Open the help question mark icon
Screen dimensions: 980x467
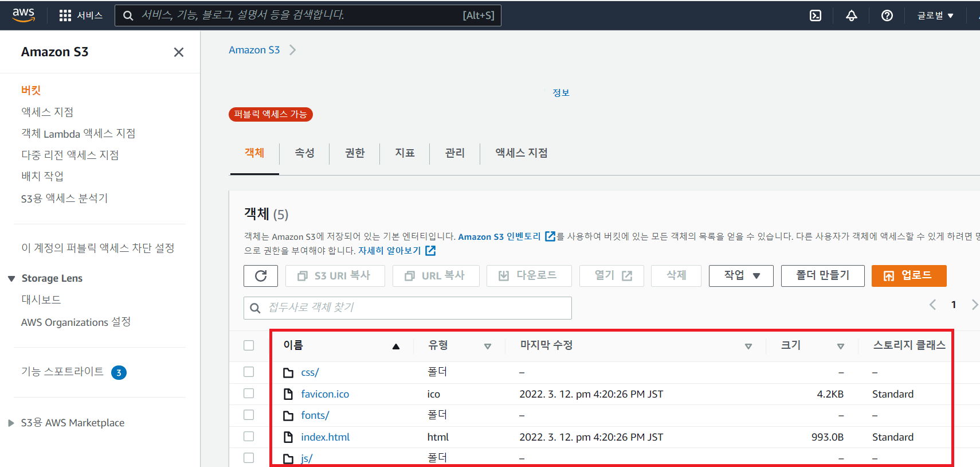(887, 15)
